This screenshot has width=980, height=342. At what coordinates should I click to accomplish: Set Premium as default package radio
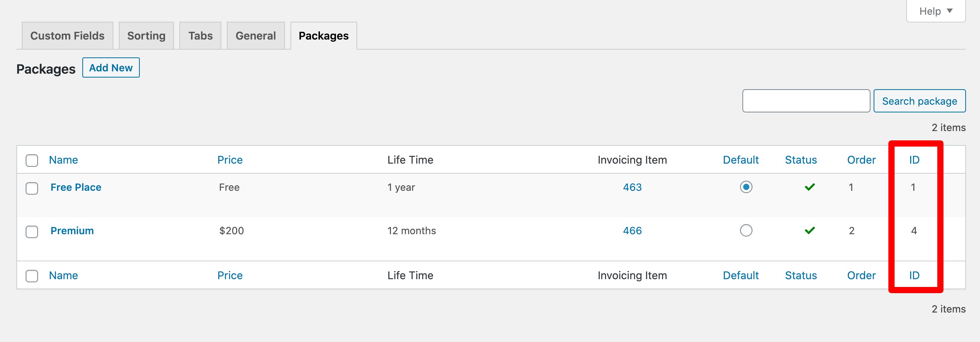[746, 231]
